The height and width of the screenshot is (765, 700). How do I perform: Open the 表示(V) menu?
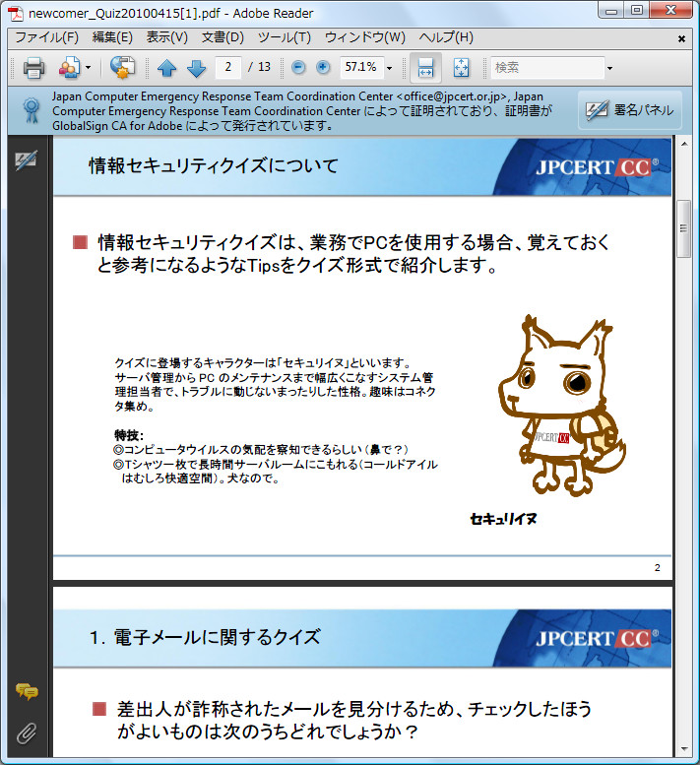167,37
